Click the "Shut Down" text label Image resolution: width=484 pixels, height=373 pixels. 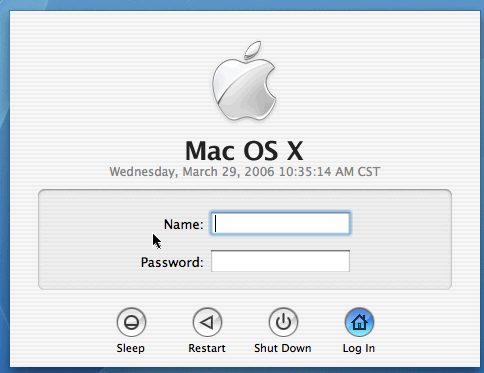click(x=283, y=348)
